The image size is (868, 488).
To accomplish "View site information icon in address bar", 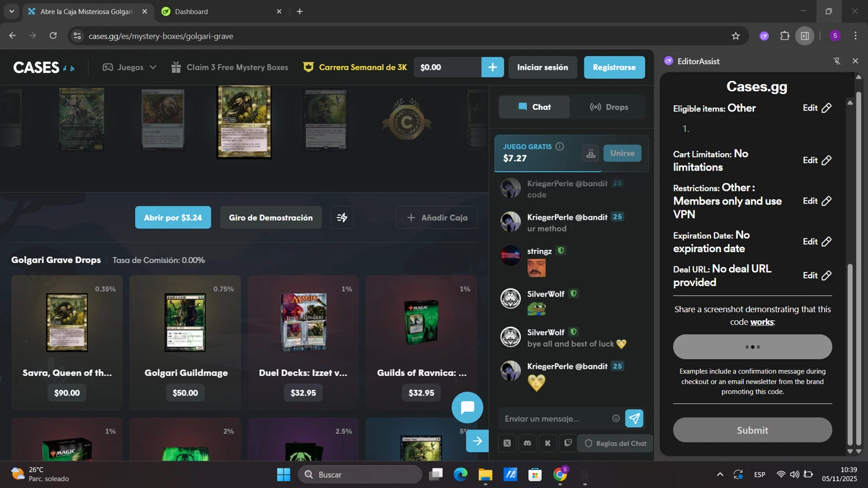I will (76, 36).
